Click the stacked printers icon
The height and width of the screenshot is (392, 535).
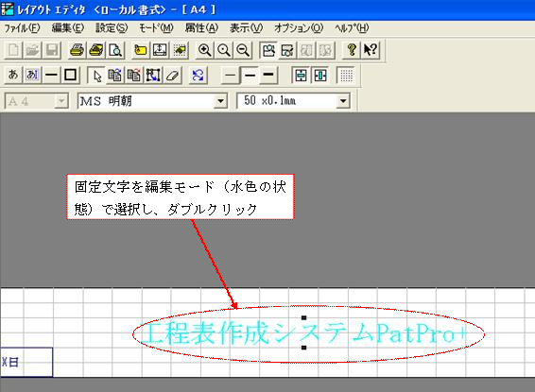[96, 50]
